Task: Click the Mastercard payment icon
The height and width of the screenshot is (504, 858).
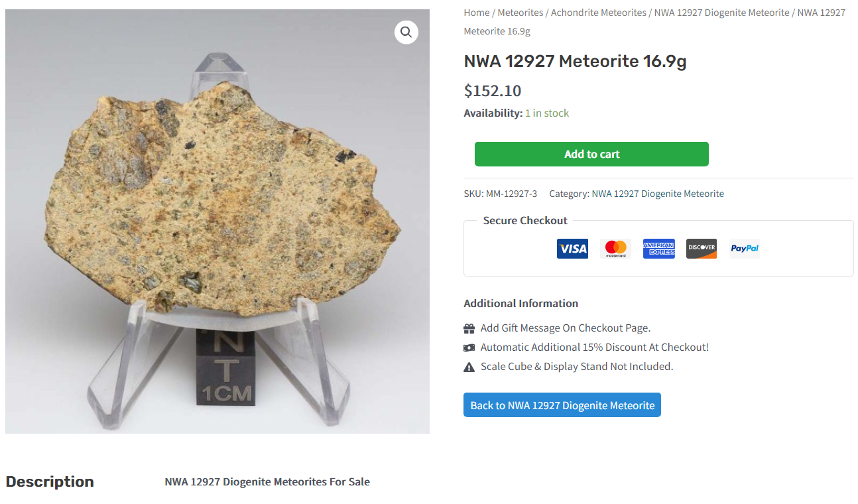Action: [615, 249]
